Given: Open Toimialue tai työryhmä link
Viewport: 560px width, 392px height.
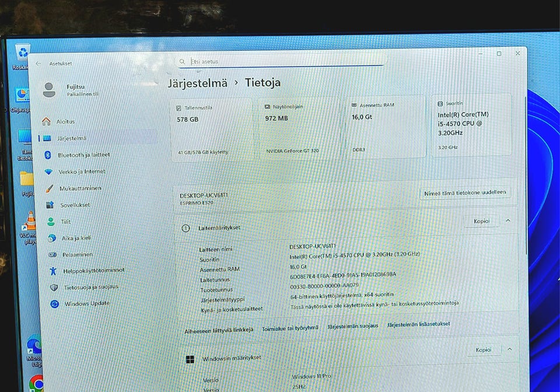Looking at the screenshot, I should 290,328.
